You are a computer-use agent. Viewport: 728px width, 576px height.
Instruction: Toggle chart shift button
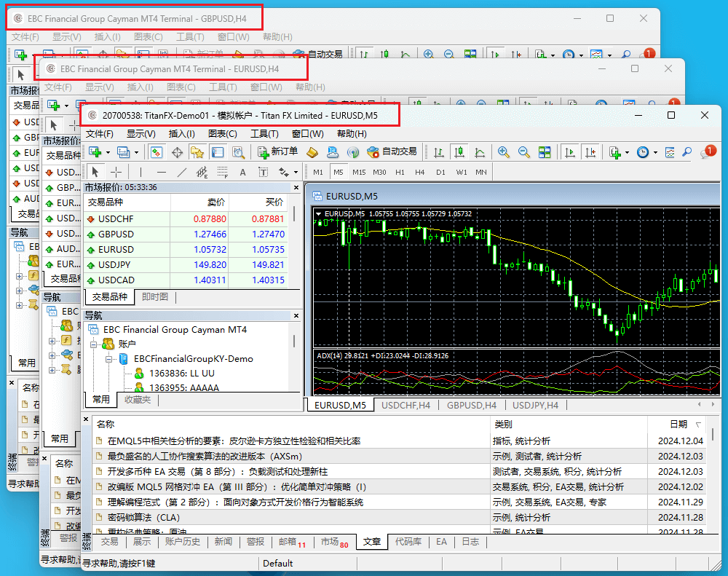(x=590, y=152)
